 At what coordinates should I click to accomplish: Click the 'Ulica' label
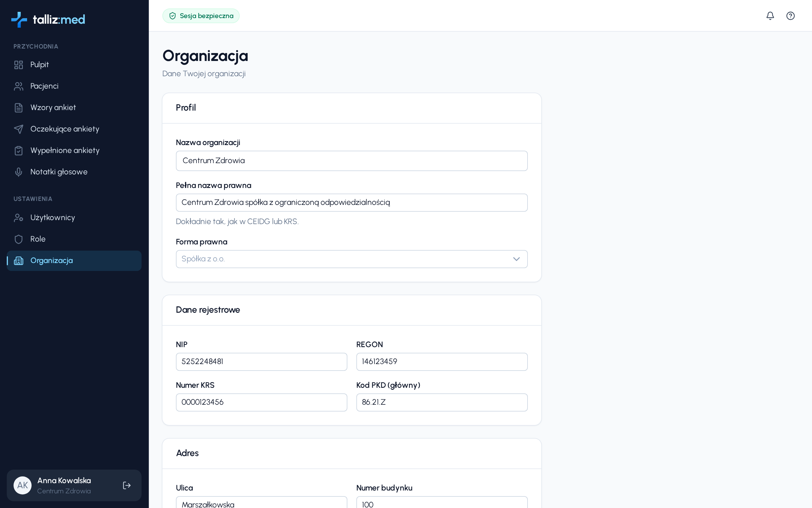coord(184,488)
